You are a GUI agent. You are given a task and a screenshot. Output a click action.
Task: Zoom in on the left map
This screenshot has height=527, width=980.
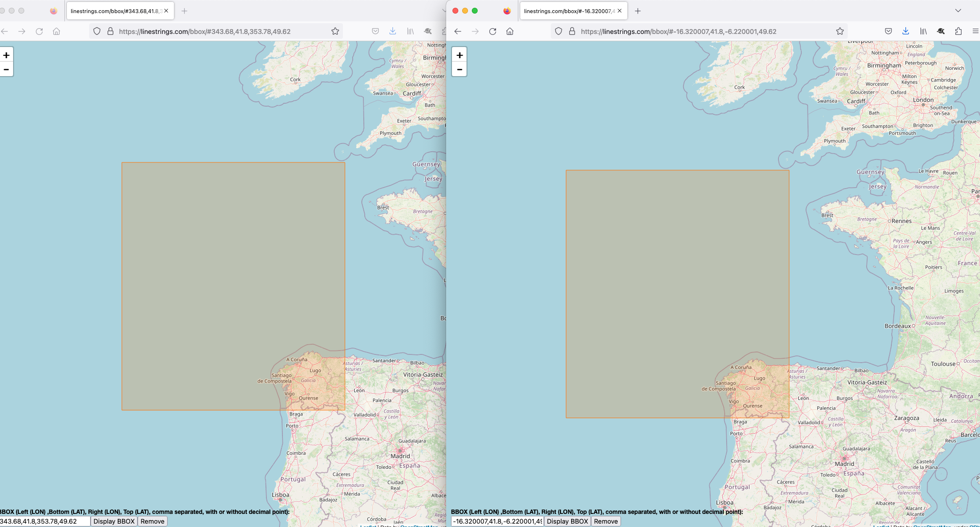click(6, 55)
